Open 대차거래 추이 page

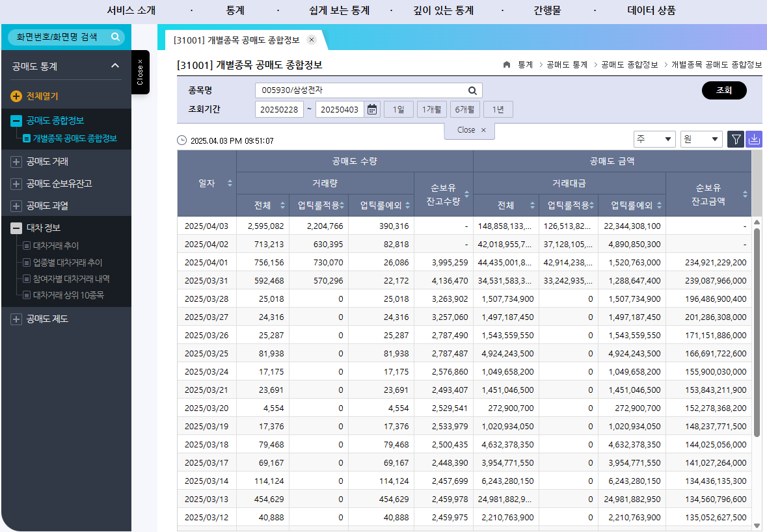(x=55, y=245)
